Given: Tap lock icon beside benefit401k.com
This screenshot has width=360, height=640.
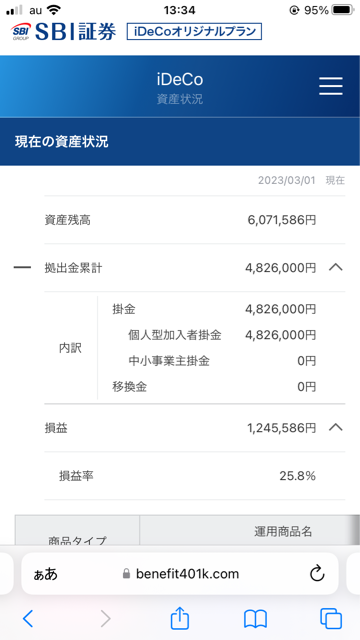Looking at the screenshot, I should tap(127, 574).
